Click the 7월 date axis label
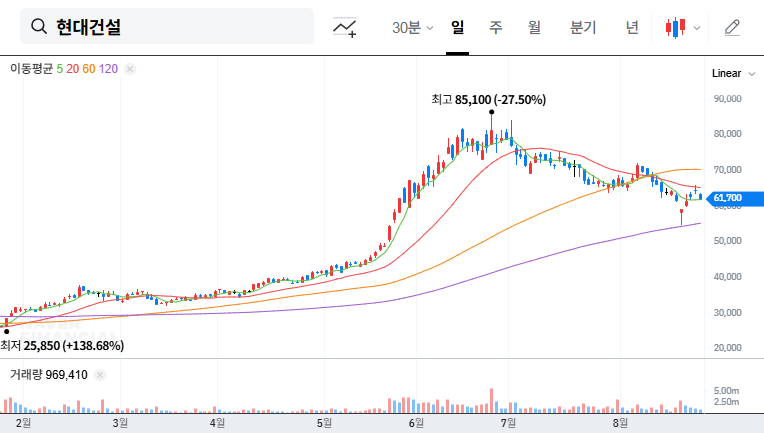 click(x=508, y=423)
